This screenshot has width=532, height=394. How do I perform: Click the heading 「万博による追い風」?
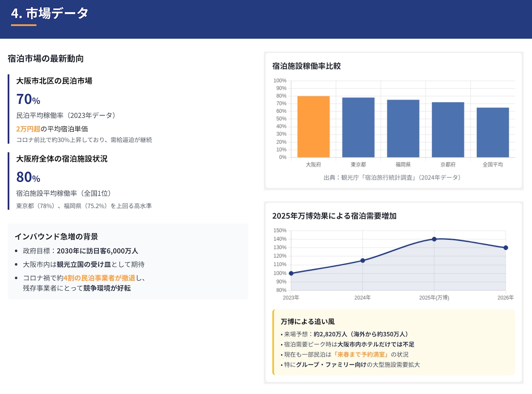pos(308,322)
